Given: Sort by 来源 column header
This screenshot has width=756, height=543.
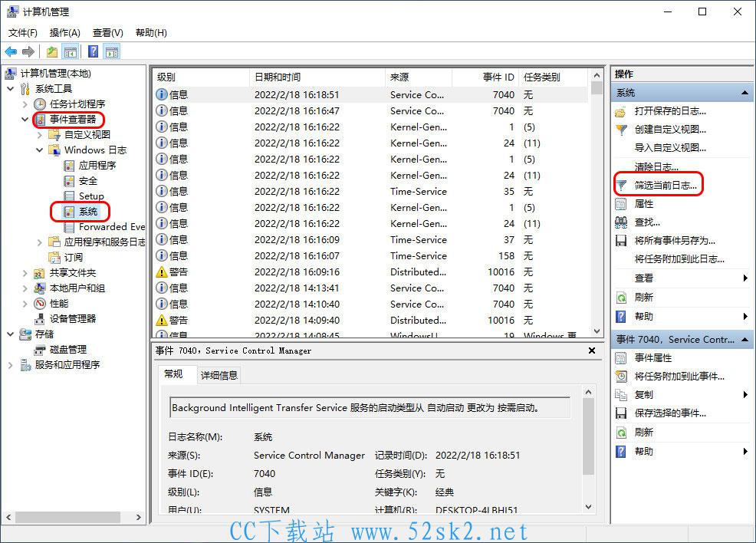Looking at the screenshot, I should (x=419, y=77).
